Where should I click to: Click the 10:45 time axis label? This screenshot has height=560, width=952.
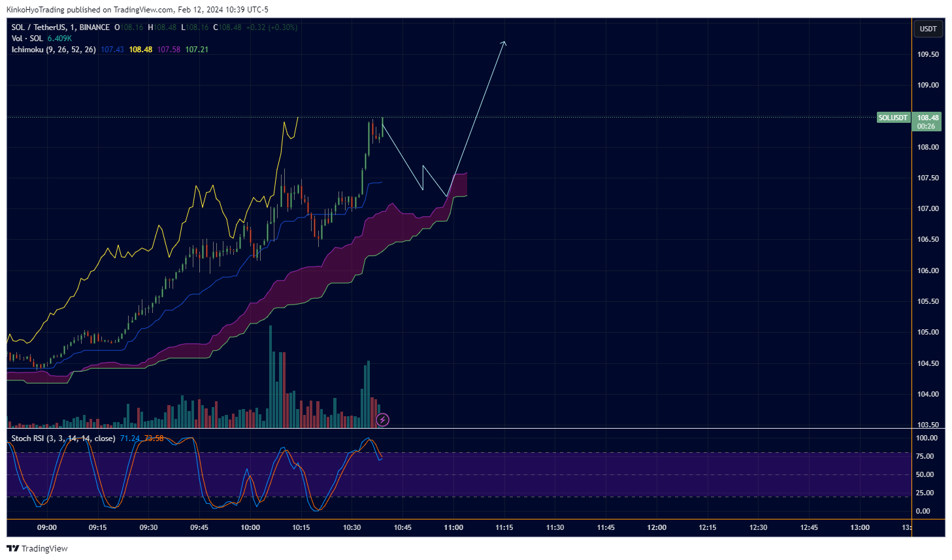point(402,527)
